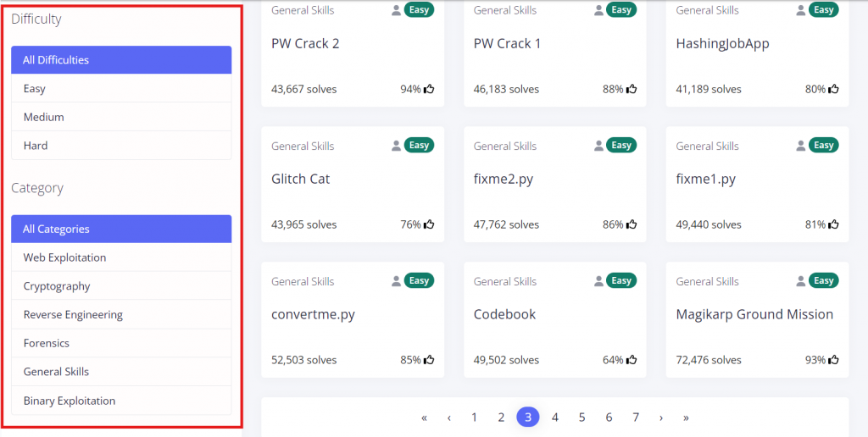
Task: Click thumbs-up icon on fixme1.py card
Action: [x=834, y=224]
